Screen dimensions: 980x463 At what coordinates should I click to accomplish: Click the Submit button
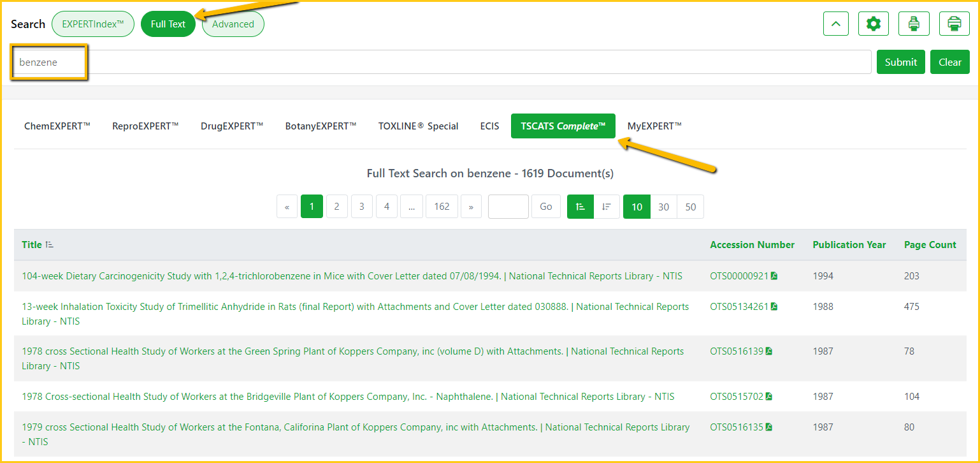(x=900, y=62)
